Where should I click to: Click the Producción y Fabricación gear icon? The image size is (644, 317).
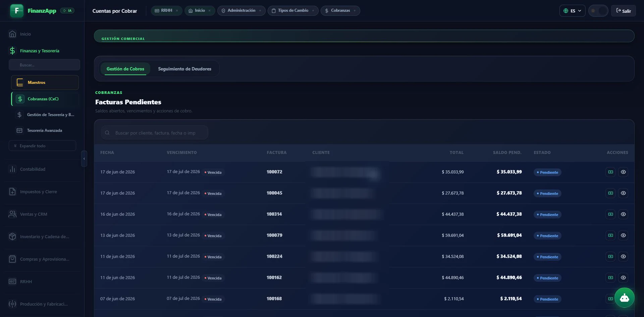point(12,304)
